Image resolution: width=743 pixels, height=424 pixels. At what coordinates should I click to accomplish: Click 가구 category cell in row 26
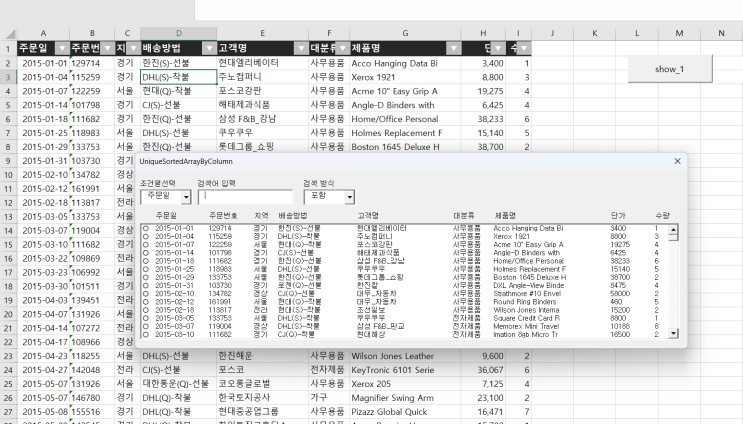pyautogui.click(x=329, y=398)
